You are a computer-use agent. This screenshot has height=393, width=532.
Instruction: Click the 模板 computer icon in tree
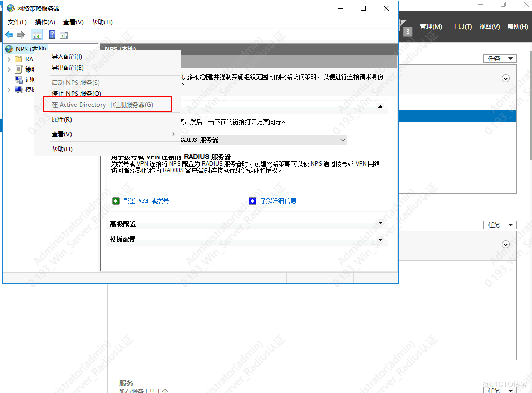point(19,90)
